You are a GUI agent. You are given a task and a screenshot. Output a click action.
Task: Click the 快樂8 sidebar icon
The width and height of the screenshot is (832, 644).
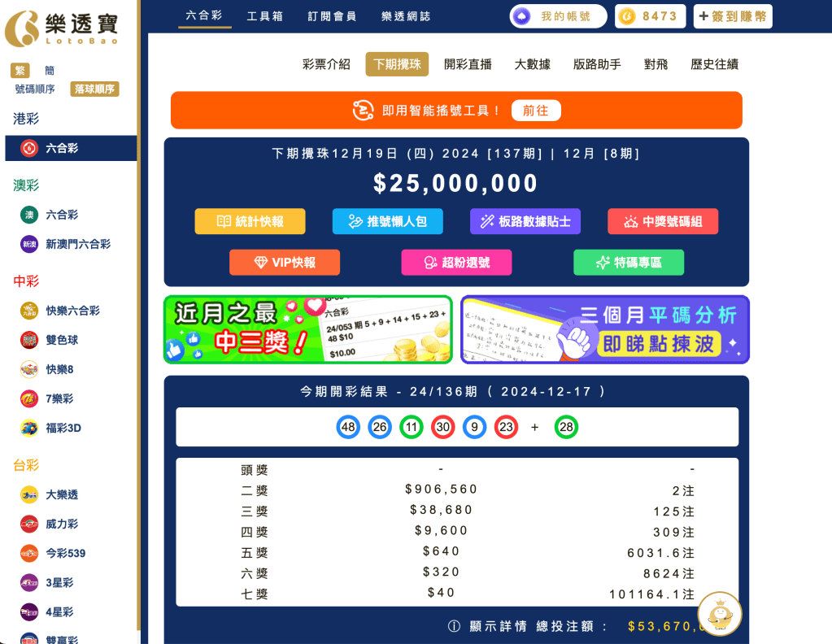29,369
